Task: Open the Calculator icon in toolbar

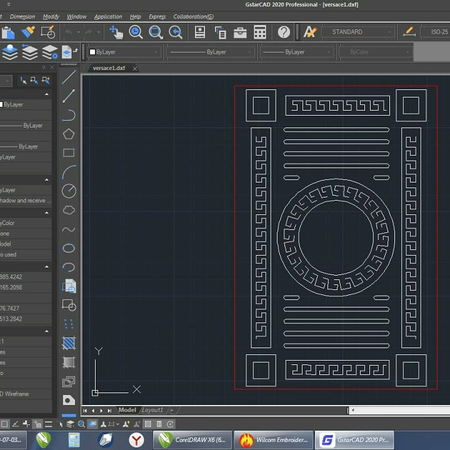Action: pos(260,32)
